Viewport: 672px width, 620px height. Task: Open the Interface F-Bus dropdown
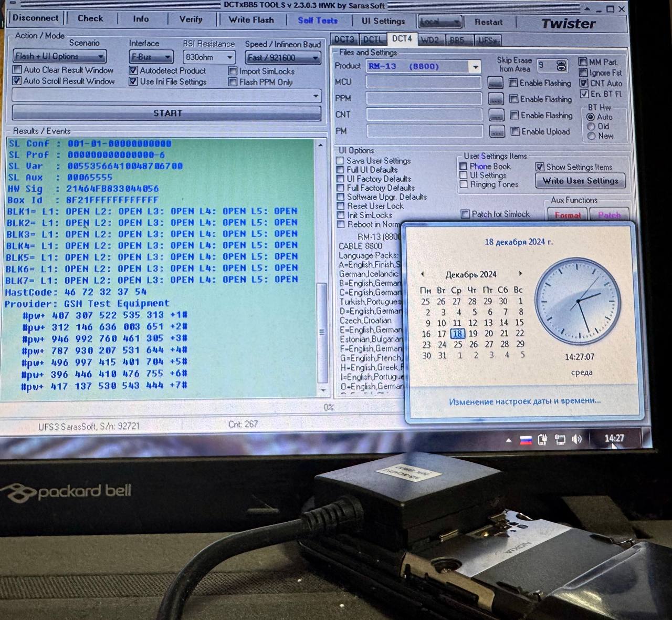point(151,57)
